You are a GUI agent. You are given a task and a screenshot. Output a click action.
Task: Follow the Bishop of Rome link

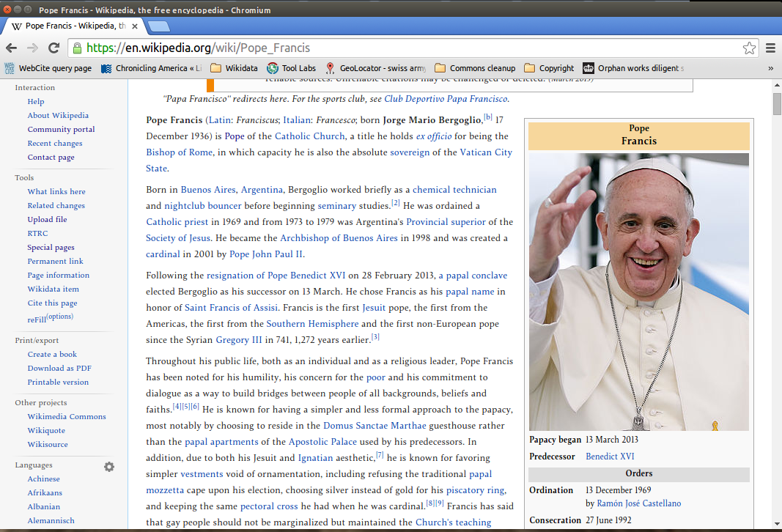(179, 152)
